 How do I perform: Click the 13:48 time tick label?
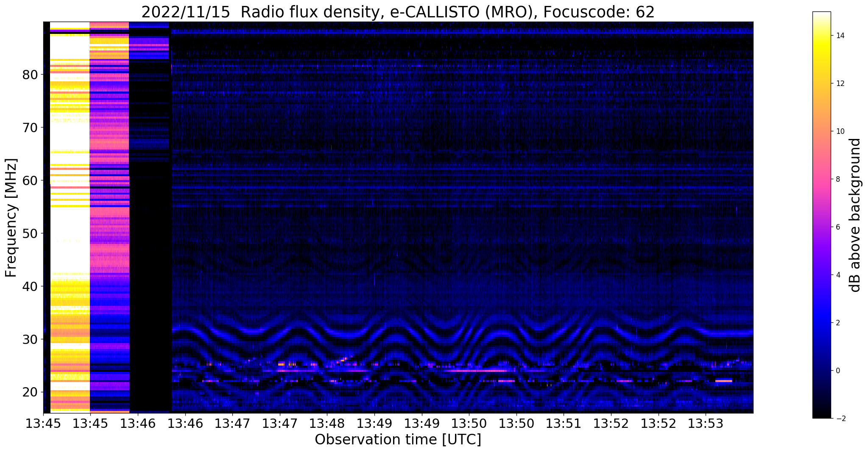(x=327, y=423)
